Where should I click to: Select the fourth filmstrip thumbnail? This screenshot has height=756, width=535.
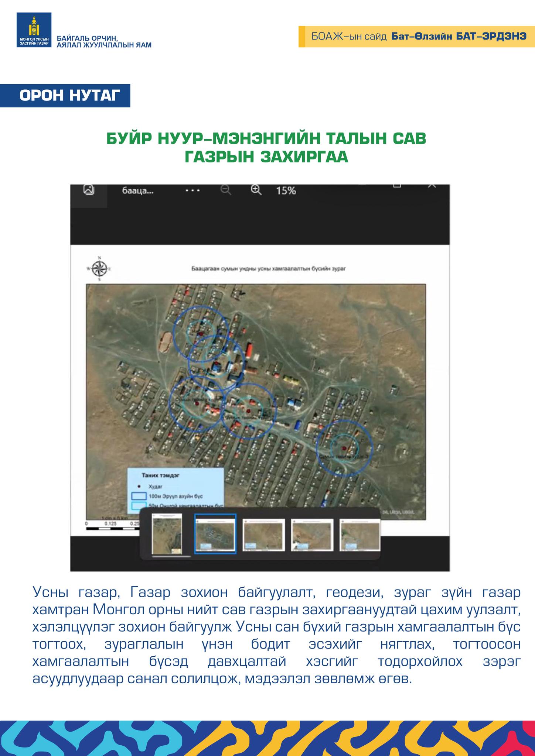tap(312, 535)
